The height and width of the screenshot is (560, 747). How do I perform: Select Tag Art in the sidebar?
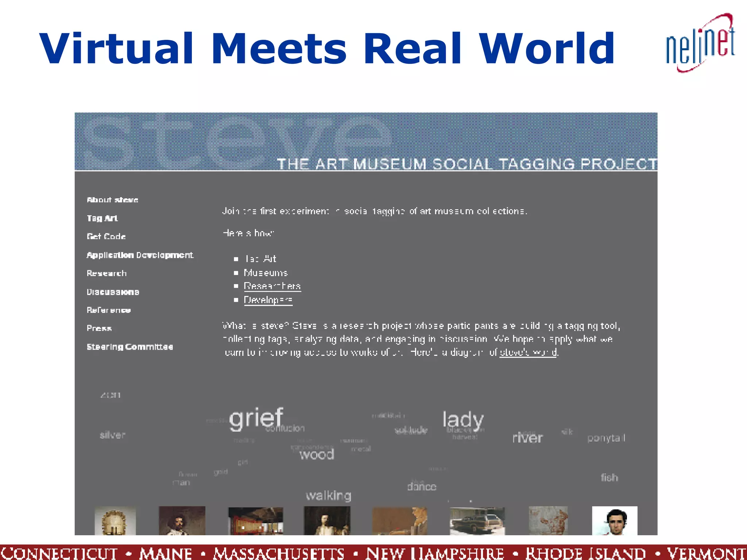click(x=102, y=218)
